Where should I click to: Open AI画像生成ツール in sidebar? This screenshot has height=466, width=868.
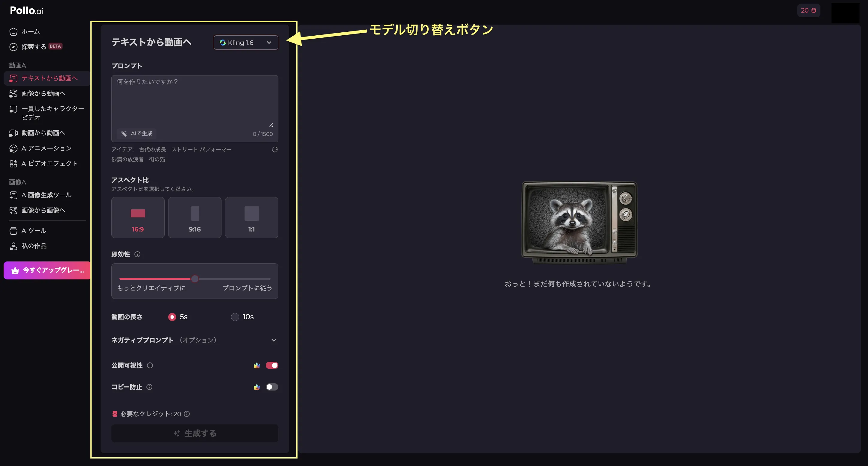pos(46,195)
